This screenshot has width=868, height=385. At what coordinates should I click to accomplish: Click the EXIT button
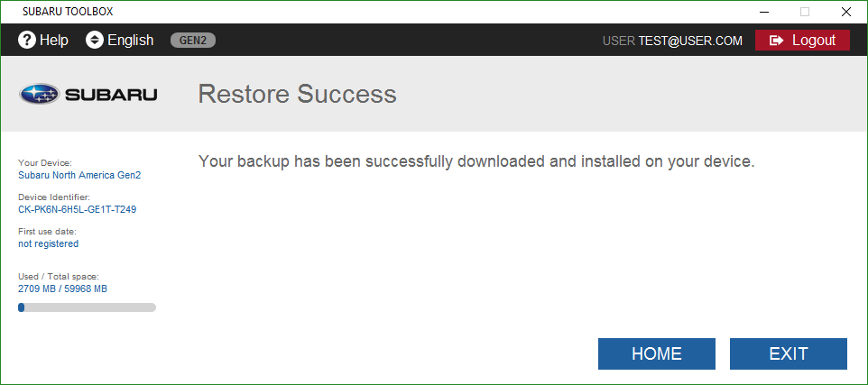tap(789, 354)
